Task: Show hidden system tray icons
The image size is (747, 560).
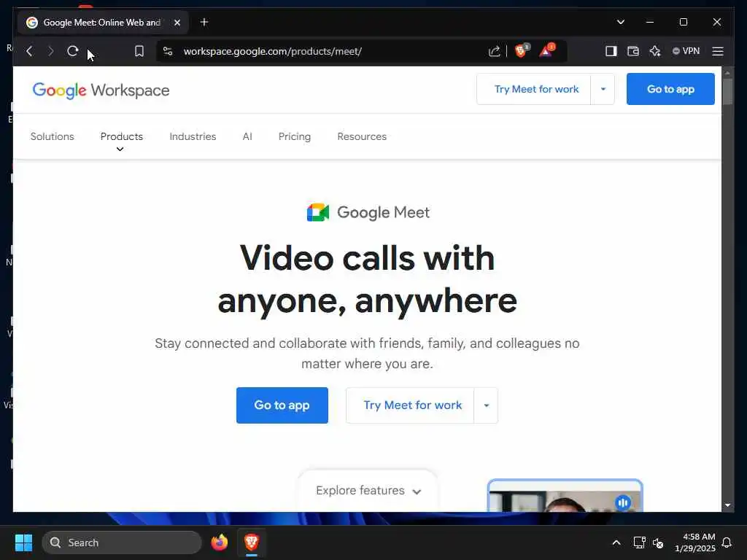Action: [x=616, y=542]
